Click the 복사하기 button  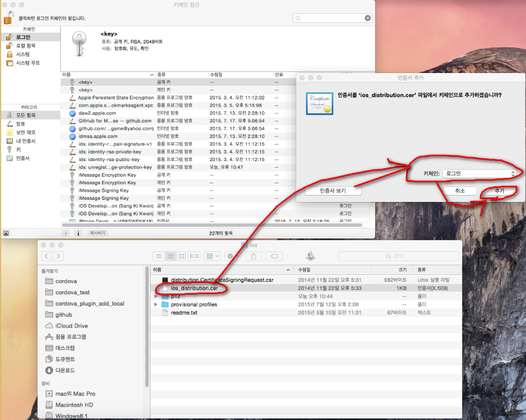point(98,233)
